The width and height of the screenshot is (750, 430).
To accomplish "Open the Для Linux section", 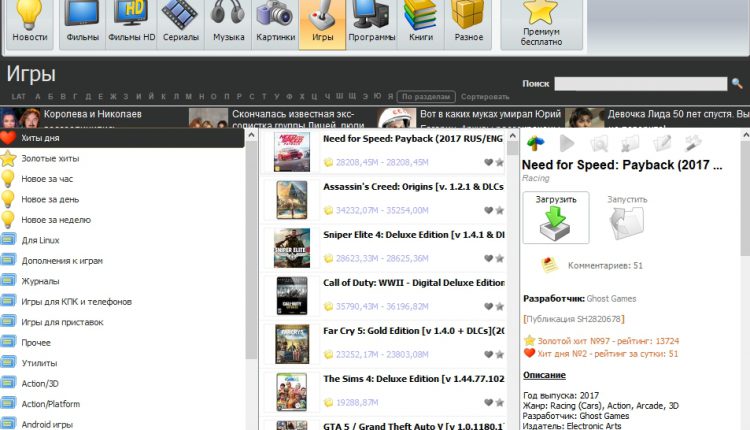I will 40,240.
